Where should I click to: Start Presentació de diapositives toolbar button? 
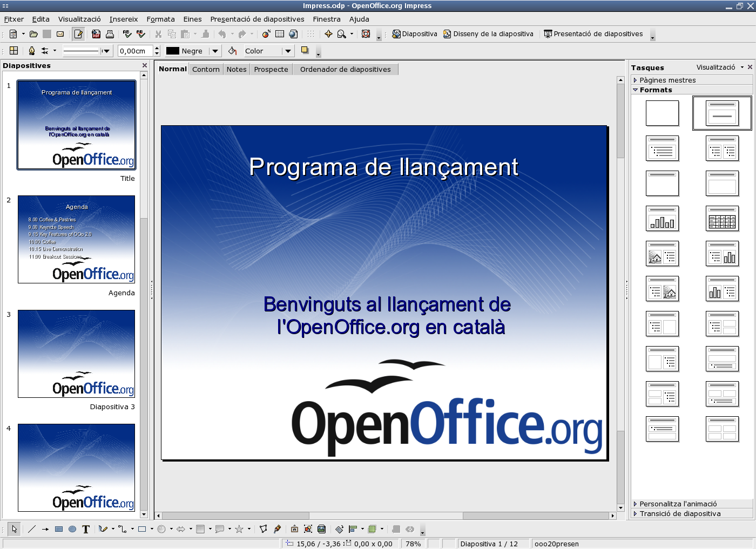pos(593,34)
